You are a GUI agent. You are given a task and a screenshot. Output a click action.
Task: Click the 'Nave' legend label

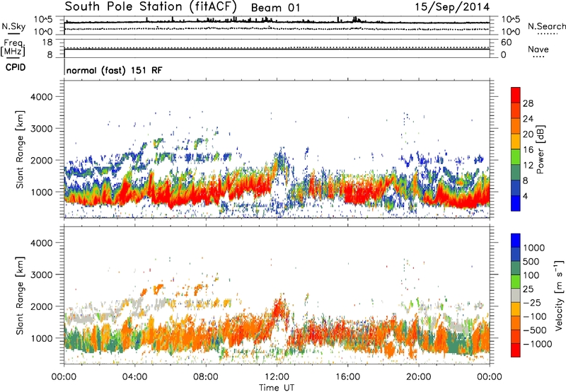coord(538,49)
